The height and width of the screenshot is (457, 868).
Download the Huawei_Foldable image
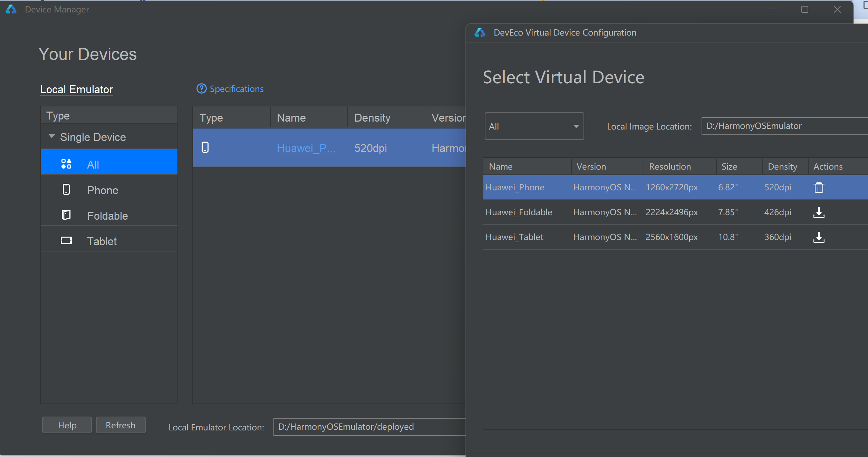tap(819, 212)
